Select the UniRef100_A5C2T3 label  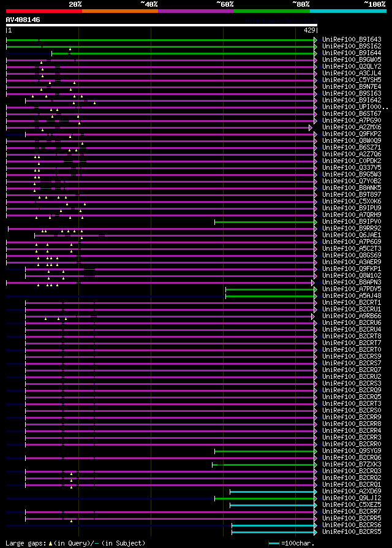352,248
